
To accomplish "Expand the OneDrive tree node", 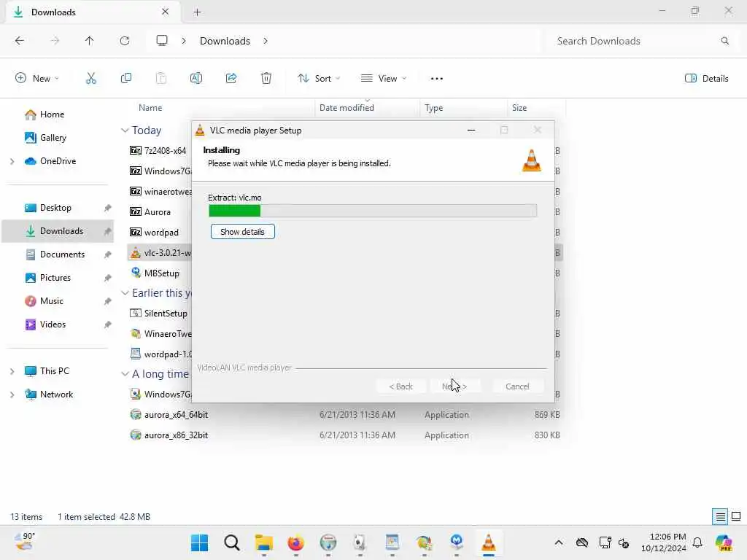I will (12, 161).
